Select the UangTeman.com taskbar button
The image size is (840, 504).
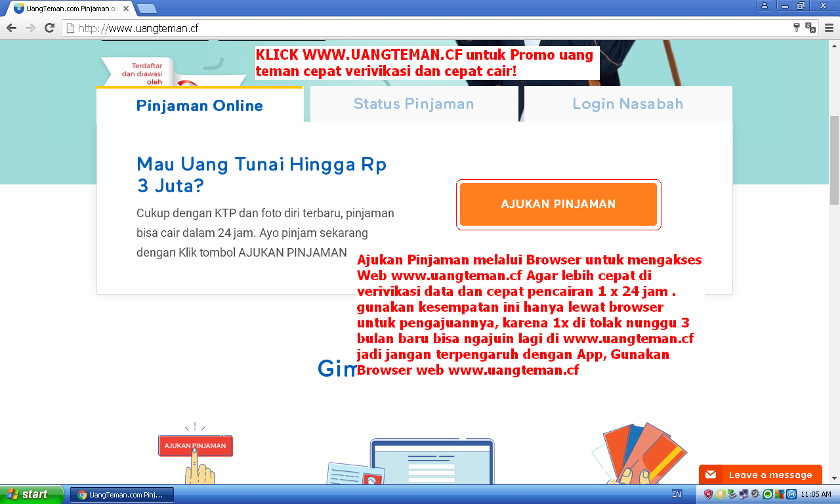[121, 494]
